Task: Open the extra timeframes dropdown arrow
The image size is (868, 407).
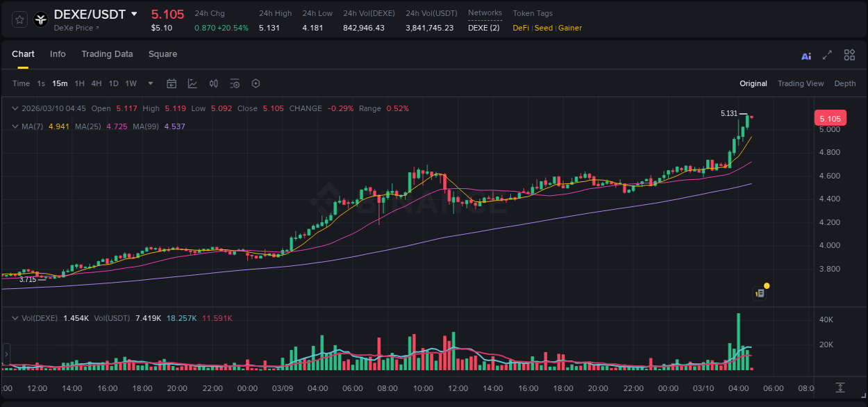Action: (x=149, y=83)
